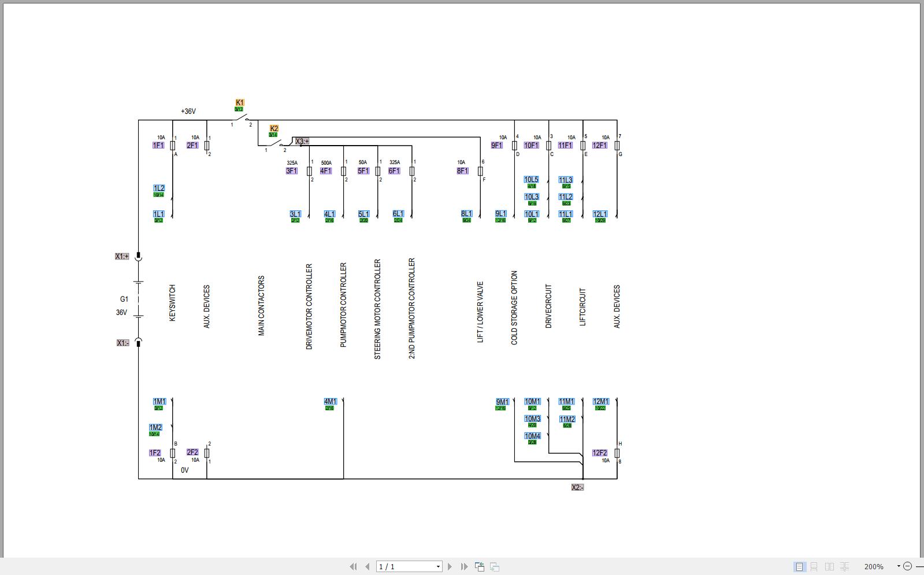Image resolution: width=924 pixels, height=575 pixels.
Task: Click the STEERING MOTOR CONTROLLER label
Action: [378, 309]
